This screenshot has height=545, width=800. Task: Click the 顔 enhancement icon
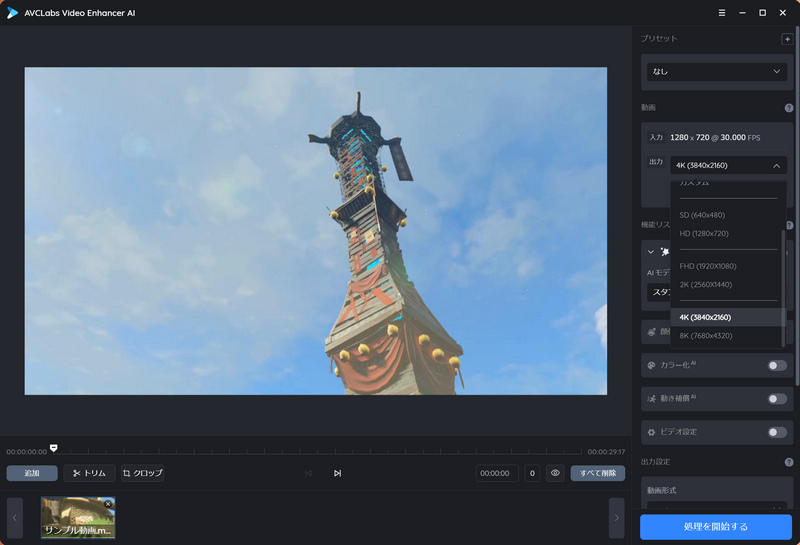click(x=652, y=332)
